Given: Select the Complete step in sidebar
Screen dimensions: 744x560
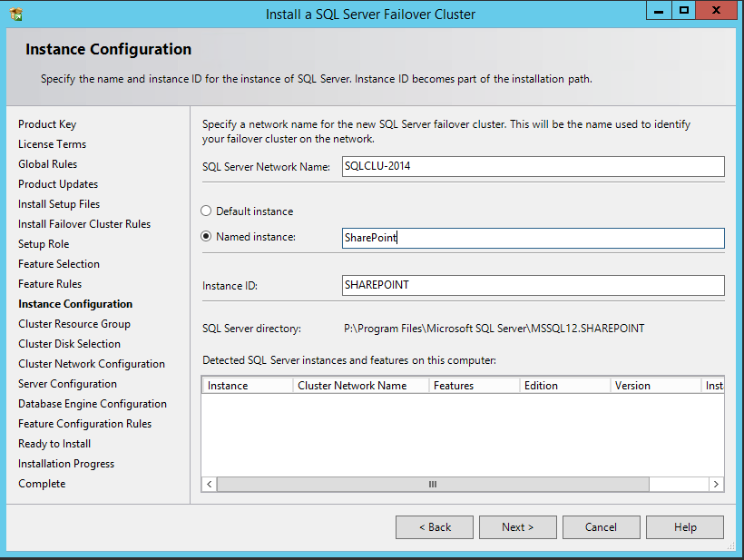Looking at the screenshot, I should (42, 483).
